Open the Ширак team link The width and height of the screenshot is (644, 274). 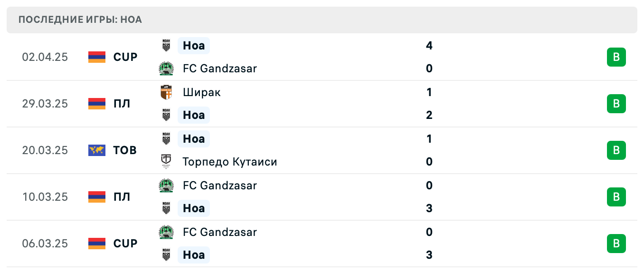pos(202,92)
